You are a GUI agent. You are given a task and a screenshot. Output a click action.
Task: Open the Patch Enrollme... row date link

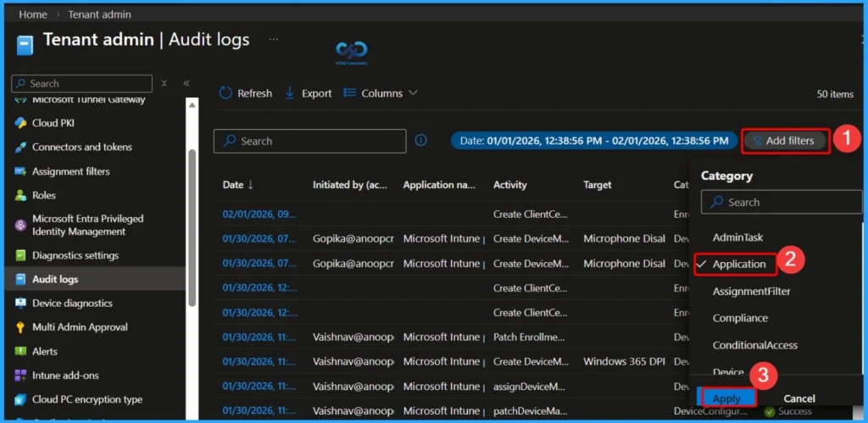(259, 337)
